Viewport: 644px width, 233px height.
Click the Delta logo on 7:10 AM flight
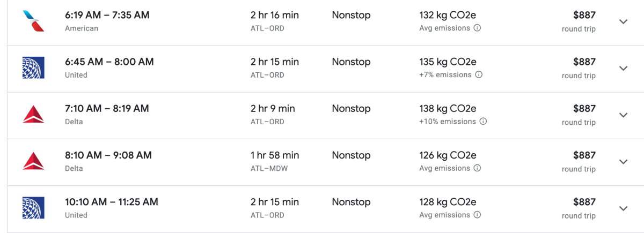click(x=33, y=115)
